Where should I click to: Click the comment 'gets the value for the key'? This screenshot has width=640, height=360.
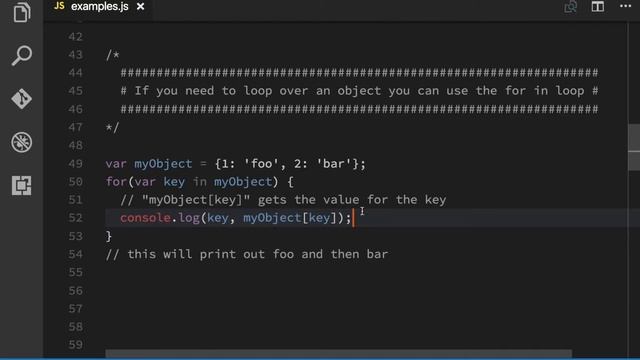(x=352, y=200)
